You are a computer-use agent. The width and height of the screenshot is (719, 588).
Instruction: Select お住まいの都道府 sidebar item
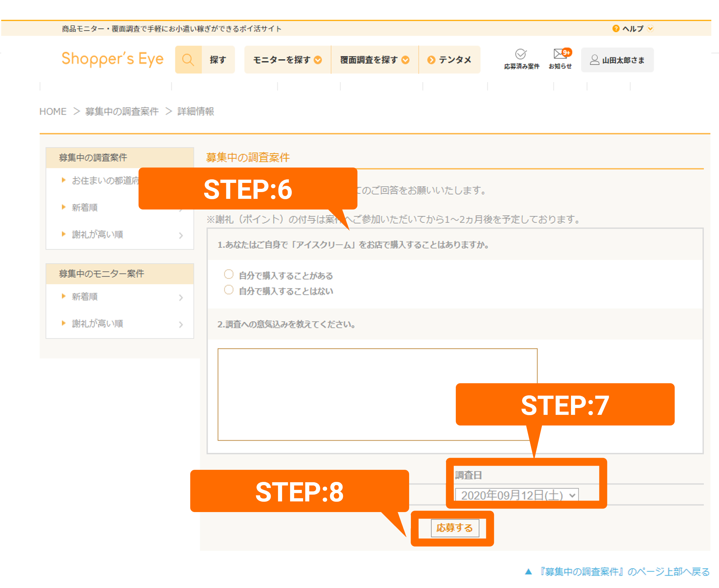coord(105,181)
